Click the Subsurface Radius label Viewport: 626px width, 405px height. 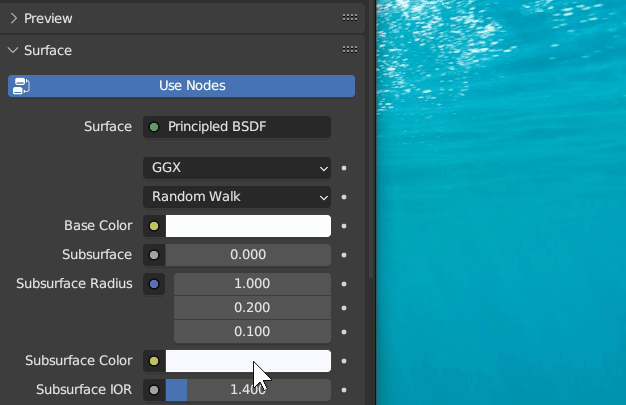(x=74, y=284)
